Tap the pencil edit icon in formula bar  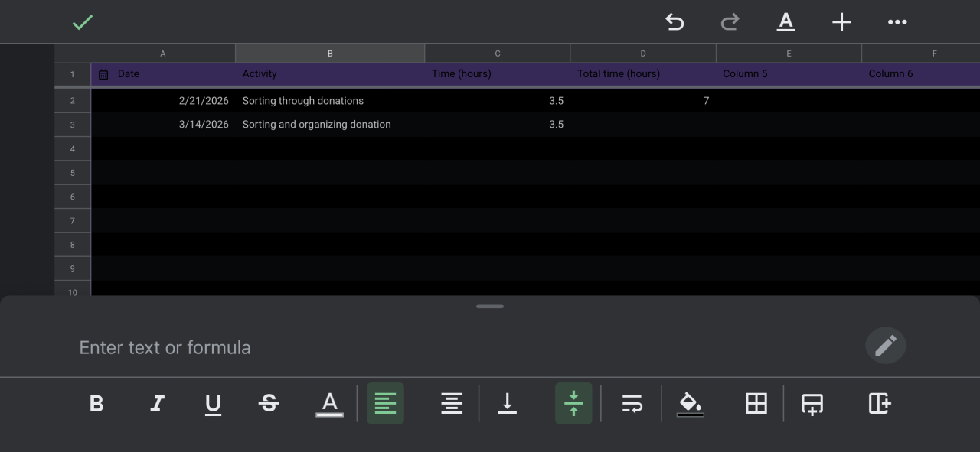[x=886, y=346]
